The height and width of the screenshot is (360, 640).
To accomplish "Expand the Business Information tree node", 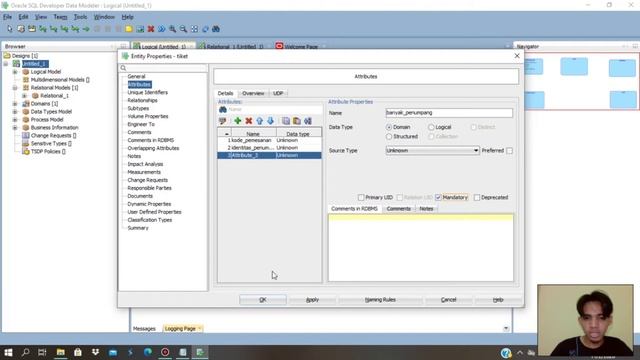I will (x=15, y=128).
